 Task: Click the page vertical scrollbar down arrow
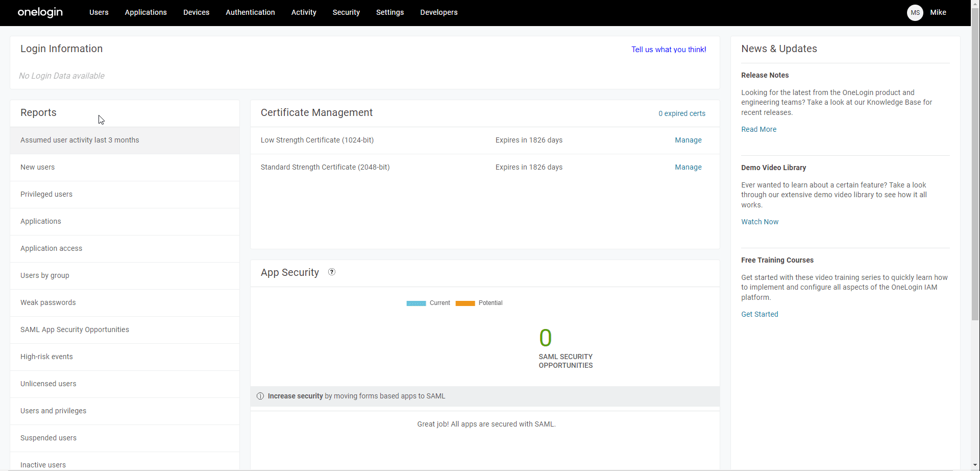pos(975,465)
